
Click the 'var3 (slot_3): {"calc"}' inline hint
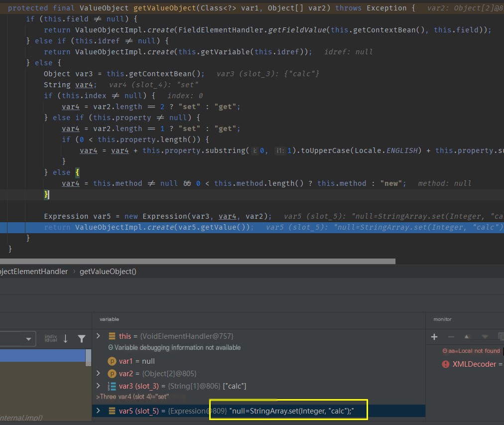(268, 74)
